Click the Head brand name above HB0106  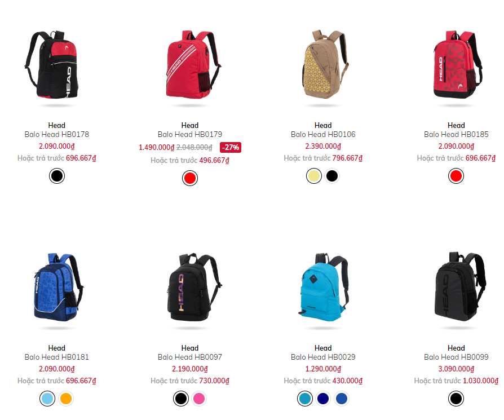click(323, 125)
